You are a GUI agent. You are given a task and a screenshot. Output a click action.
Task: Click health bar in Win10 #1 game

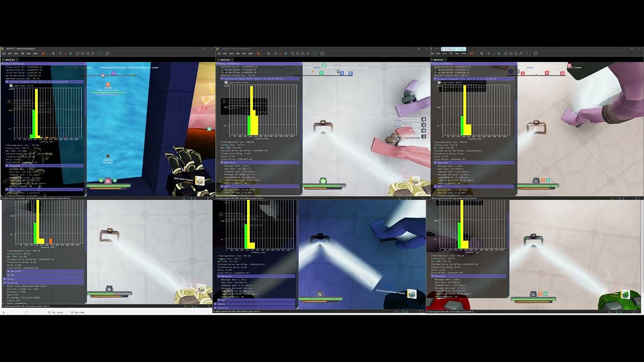[x=109, y=186]
